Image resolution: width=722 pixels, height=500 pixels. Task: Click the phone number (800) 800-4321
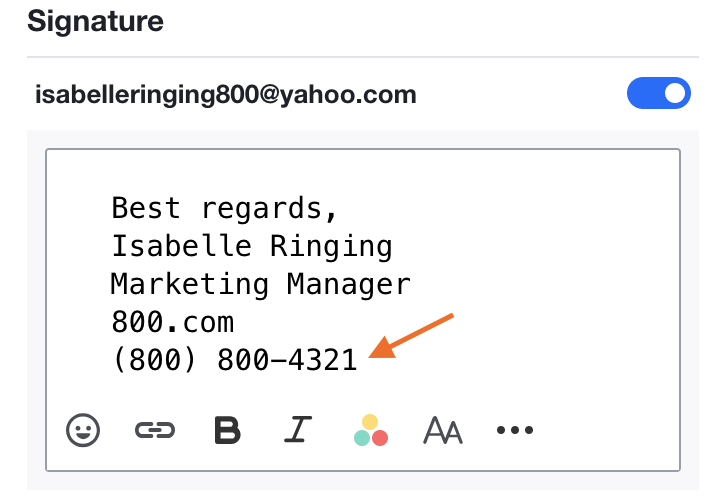click(x=234, y=360)
